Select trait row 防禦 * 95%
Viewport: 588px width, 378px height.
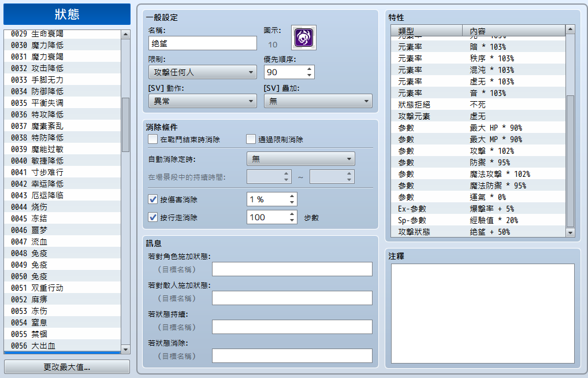pyautogui.click(x=478, y=162)
